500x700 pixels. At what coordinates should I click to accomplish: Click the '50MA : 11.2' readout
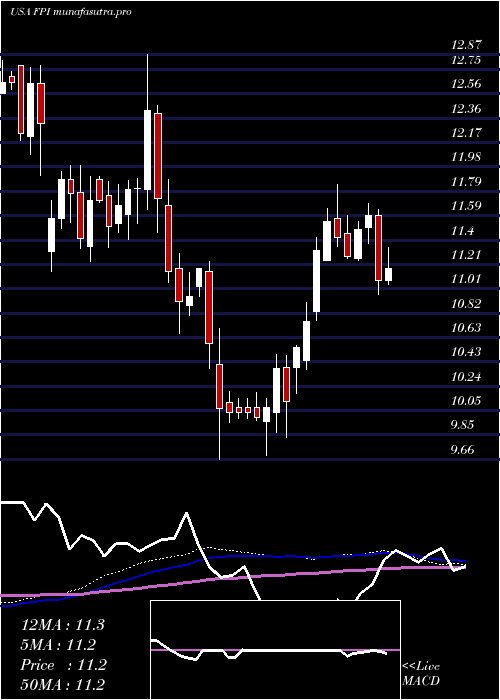point(63,684)
